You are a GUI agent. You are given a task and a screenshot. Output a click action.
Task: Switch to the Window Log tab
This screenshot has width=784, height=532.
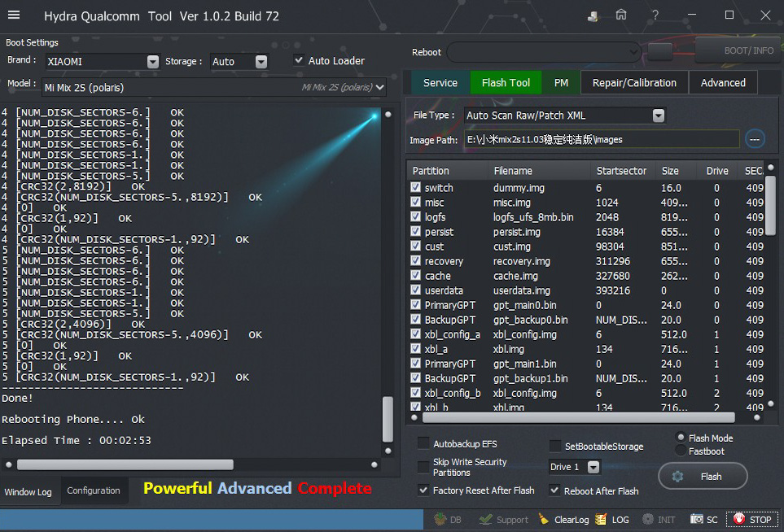[x=28, y=491]
